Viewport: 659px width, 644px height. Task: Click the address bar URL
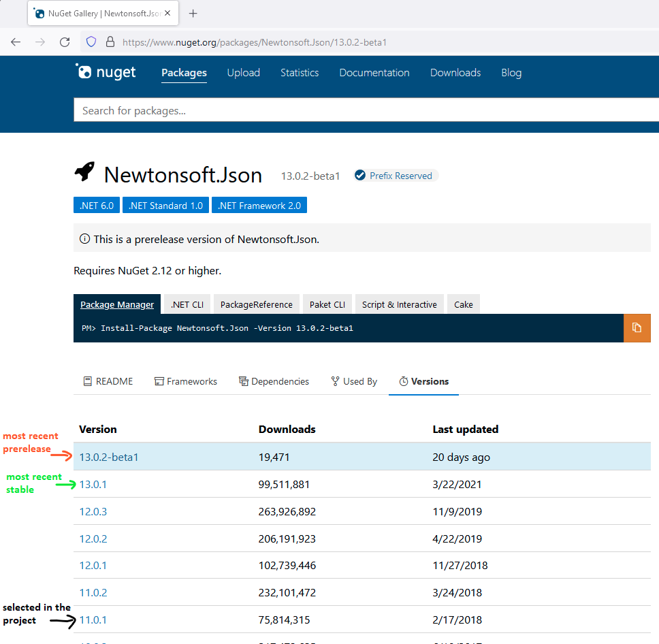point(254,42)
